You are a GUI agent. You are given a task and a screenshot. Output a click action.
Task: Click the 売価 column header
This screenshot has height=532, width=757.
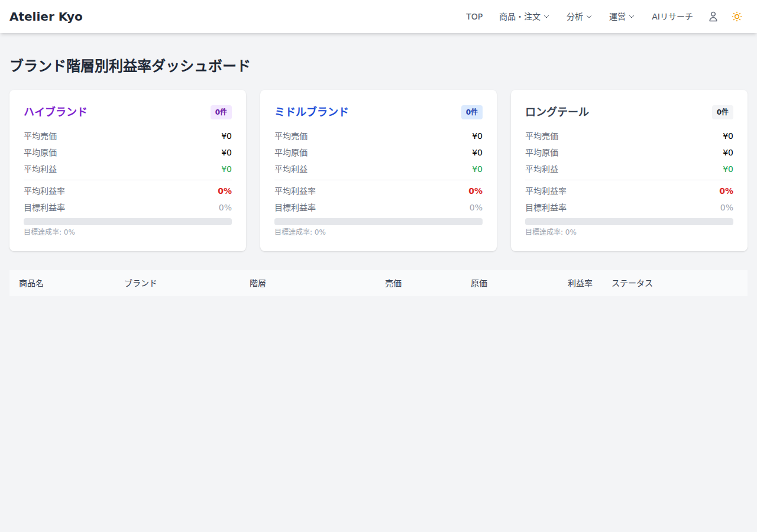(x=393, y=283)
